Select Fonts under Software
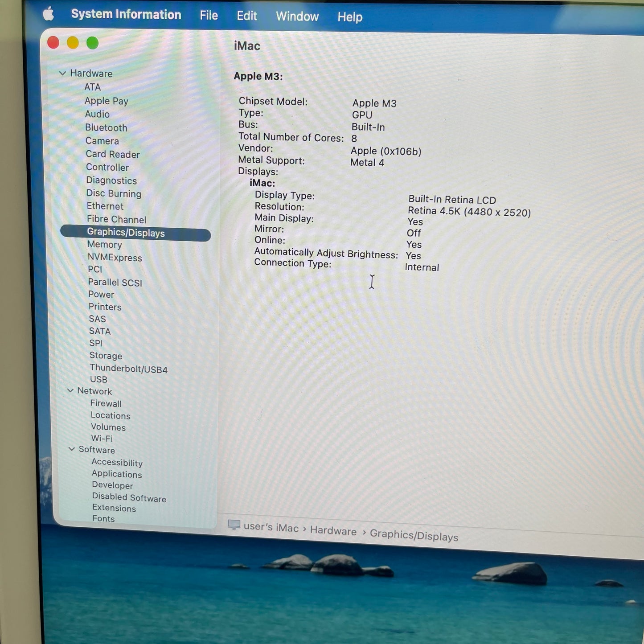This screenshot has width=644, height=644. pos(103,518)
